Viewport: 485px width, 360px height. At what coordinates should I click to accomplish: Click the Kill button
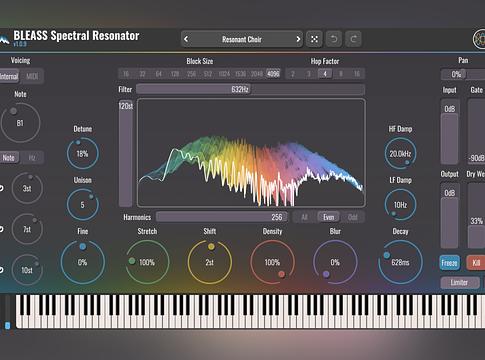(476, 263)
